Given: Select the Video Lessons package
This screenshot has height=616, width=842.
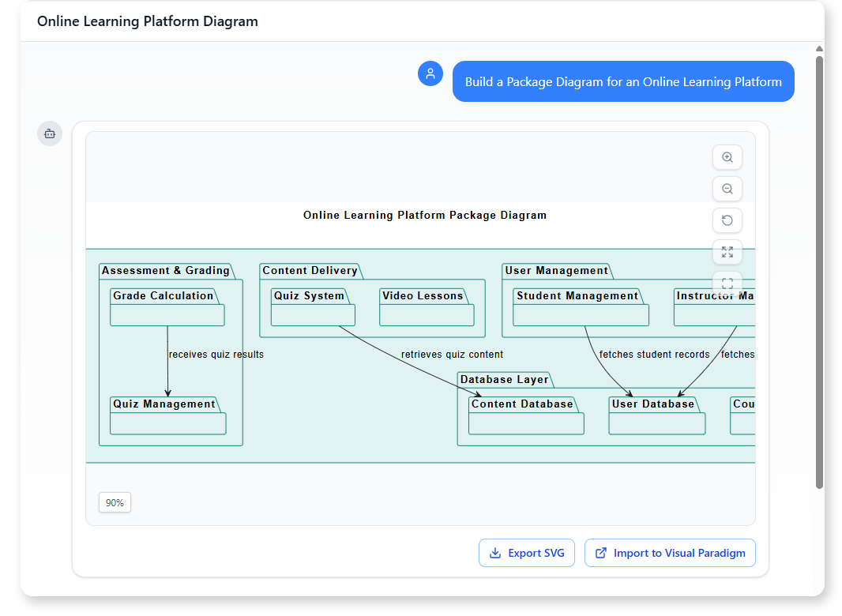Looking at the screenshot, I should [x=427, y=308].
